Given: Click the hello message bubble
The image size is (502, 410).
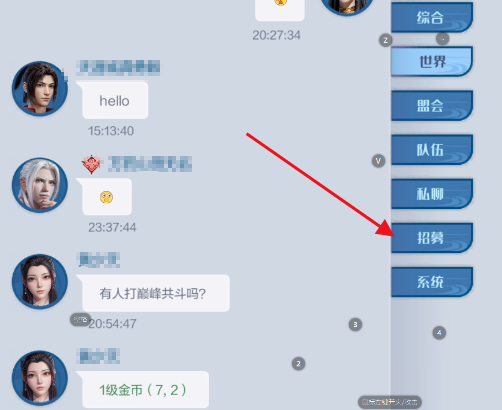Looking at the screenshot, I should tap(115, 100).
